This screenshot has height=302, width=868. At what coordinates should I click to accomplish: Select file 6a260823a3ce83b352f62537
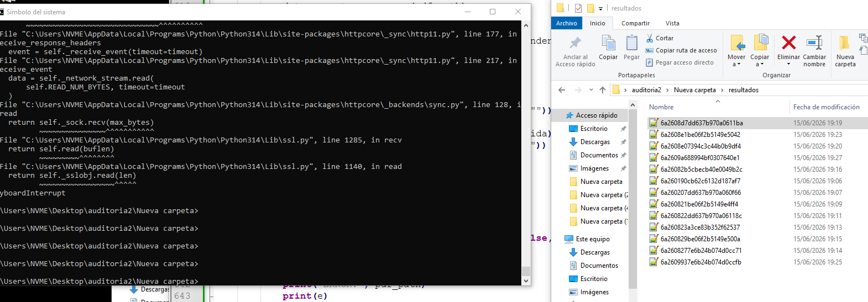coord(700,227)
